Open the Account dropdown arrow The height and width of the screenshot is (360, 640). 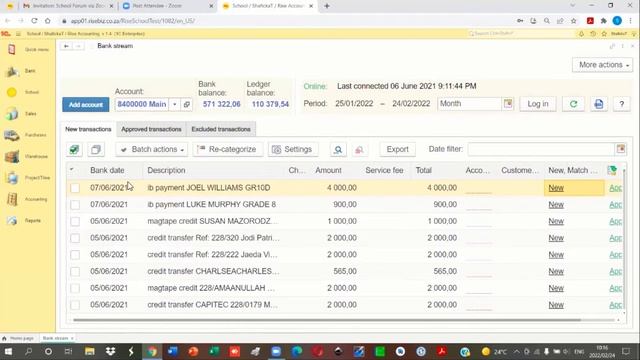coord(175,104)
